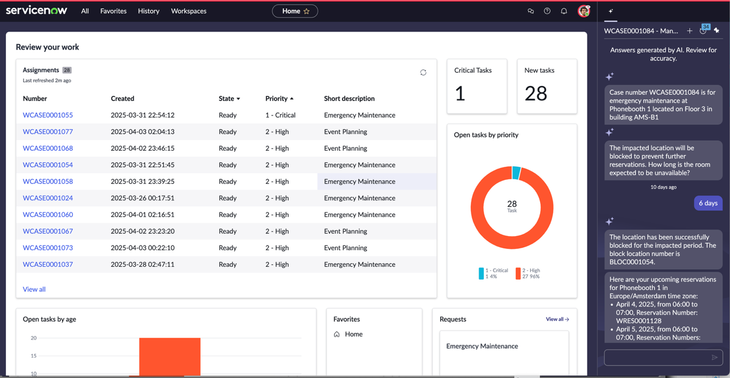
Task: Favorite the Home page with star
Action: click(306, 11)
